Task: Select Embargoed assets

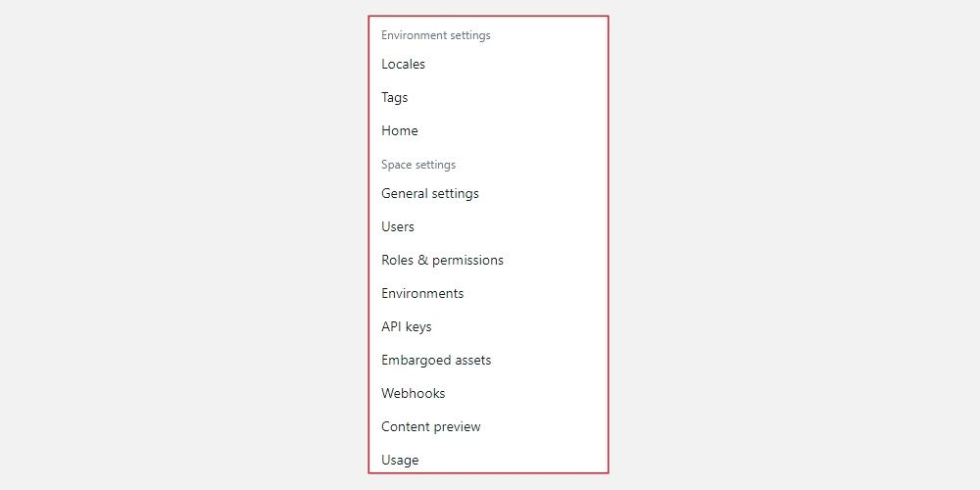Action: click(x=436, y=361)
